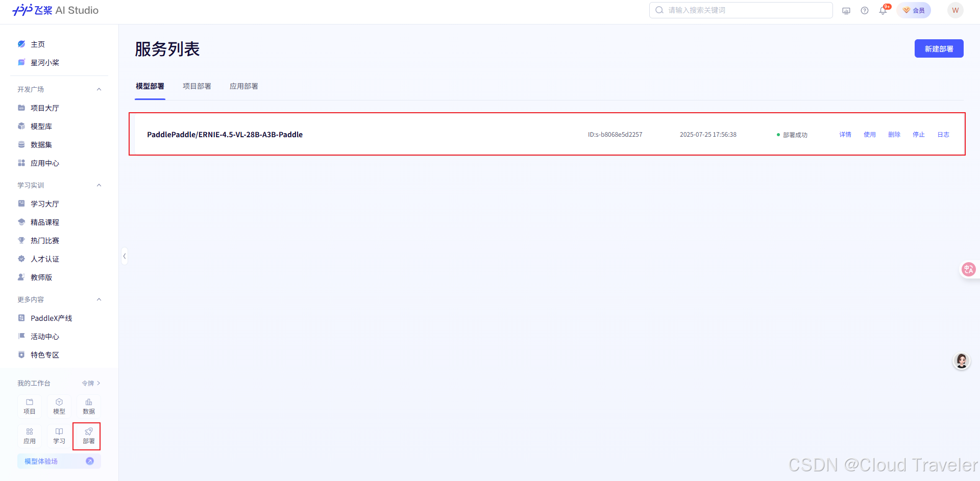Viewport: 980px width, 481px height.
Task: Open 教师版
Action: coord(41,277)
